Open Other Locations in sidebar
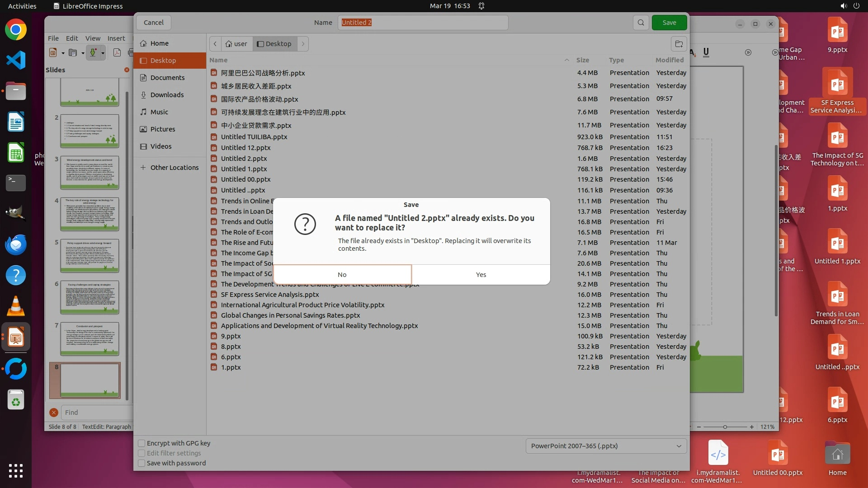The width and height of the screenshot is (868, 488). (174, 168)
